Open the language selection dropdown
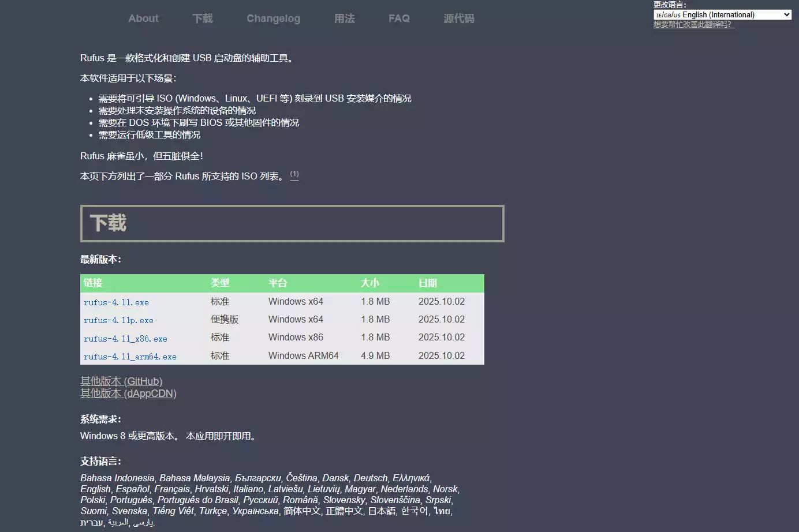 722,14
